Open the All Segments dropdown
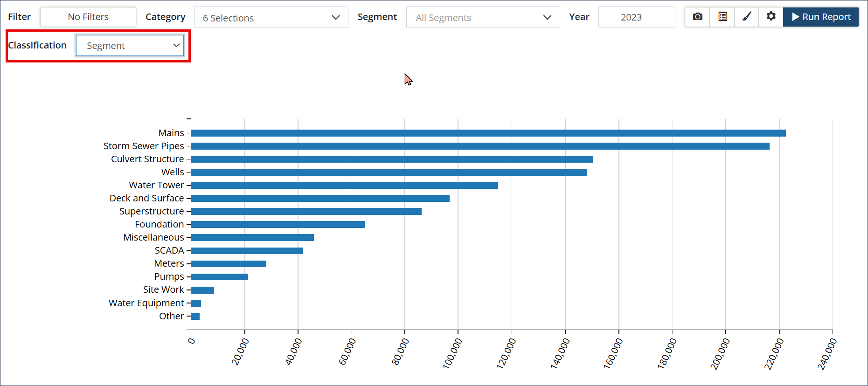Screen dimensions: 868x386 (x=483, y=18)
